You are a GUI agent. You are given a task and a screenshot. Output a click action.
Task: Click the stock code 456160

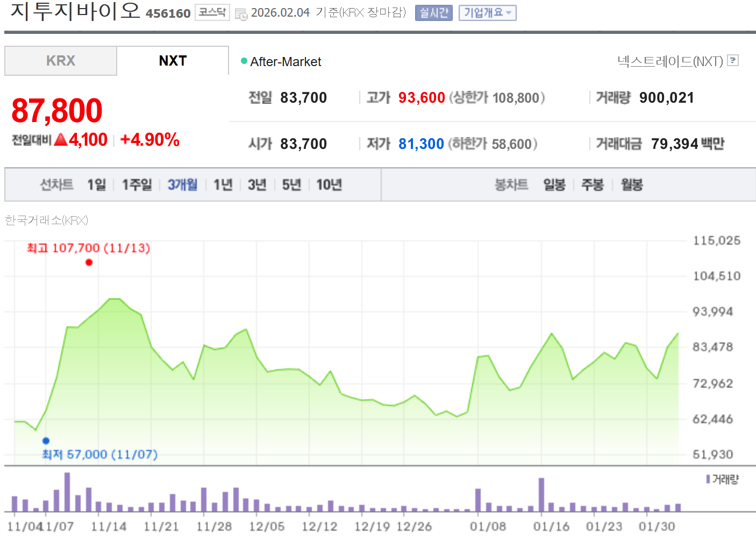coord(168,13)
